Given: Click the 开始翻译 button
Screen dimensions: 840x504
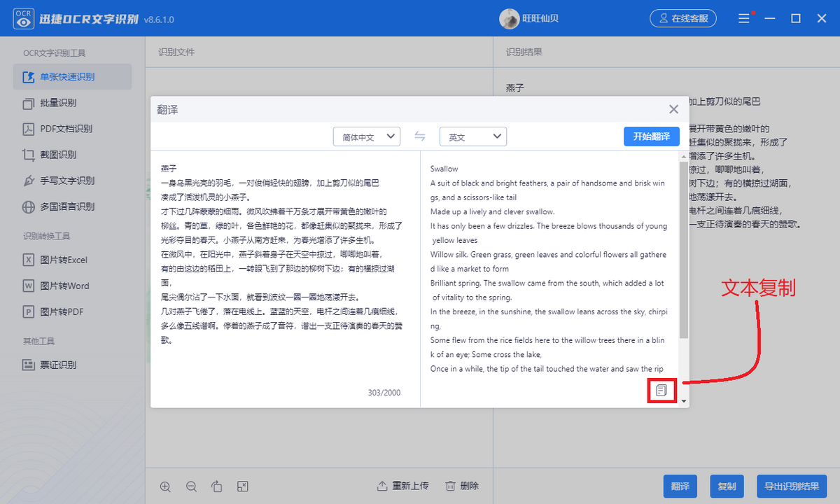Looking at the screenshot, I should click(651, 136).
